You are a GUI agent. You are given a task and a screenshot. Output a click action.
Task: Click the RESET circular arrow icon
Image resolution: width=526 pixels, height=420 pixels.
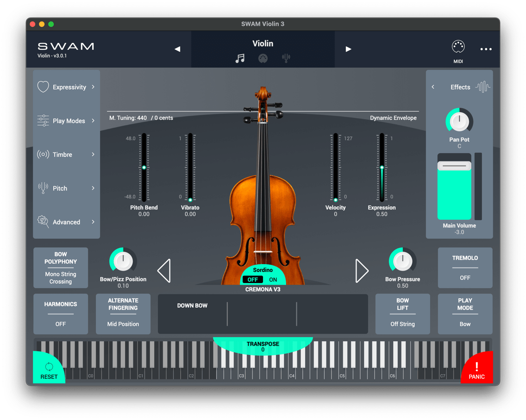[49, 366]
